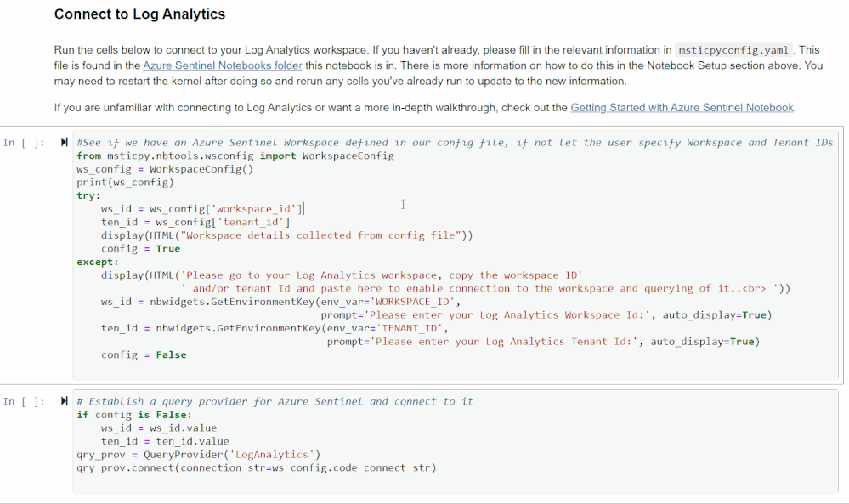This screenshot has height=504, width=849.
Task: Open Getting Started with Azure Sentinel Notebook link
Action: point(682,108)
